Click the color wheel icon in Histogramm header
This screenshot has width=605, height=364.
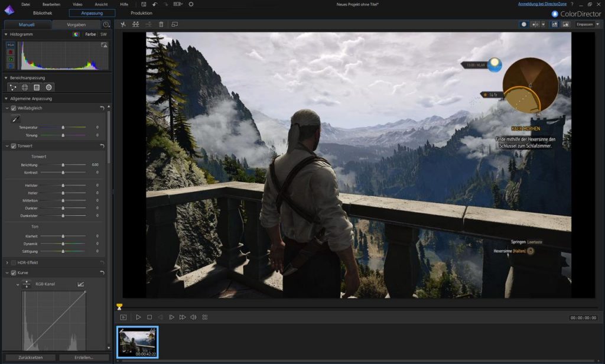76,34
